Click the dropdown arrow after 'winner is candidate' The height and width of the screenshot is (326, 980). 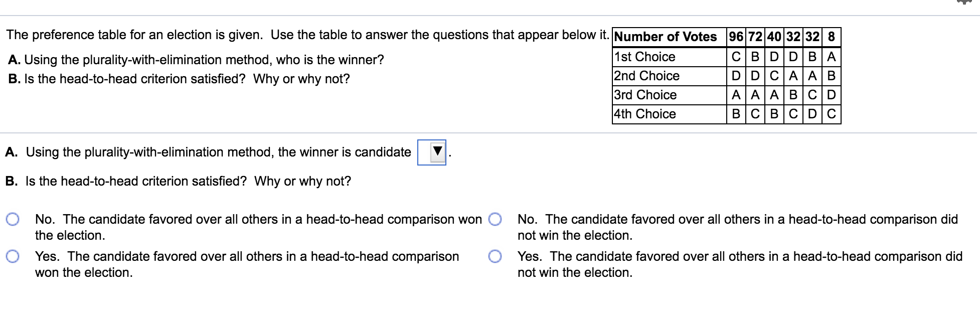tap(437, 151)
